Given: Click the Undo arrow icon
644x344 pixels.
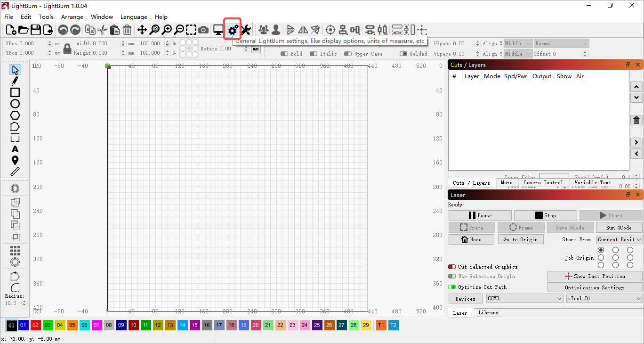Looking at the screenshot, I should 63,30.
